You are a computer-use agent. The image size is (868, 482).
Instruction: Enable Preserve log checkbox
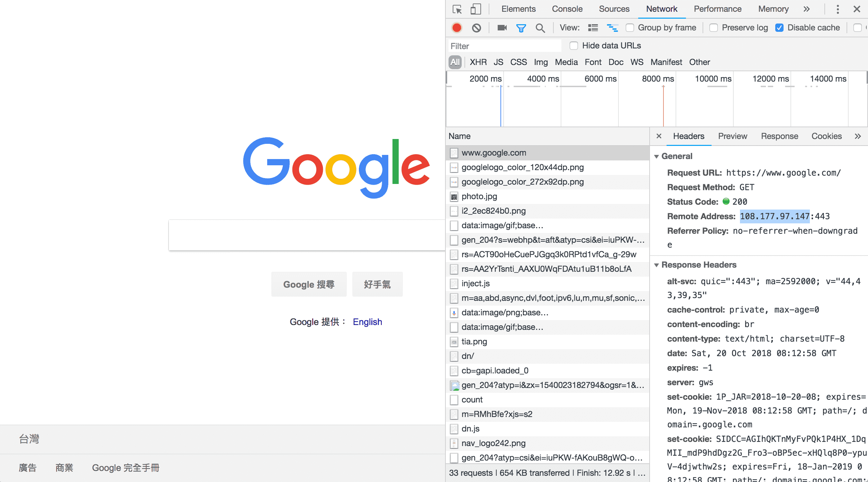click(714, 28)
